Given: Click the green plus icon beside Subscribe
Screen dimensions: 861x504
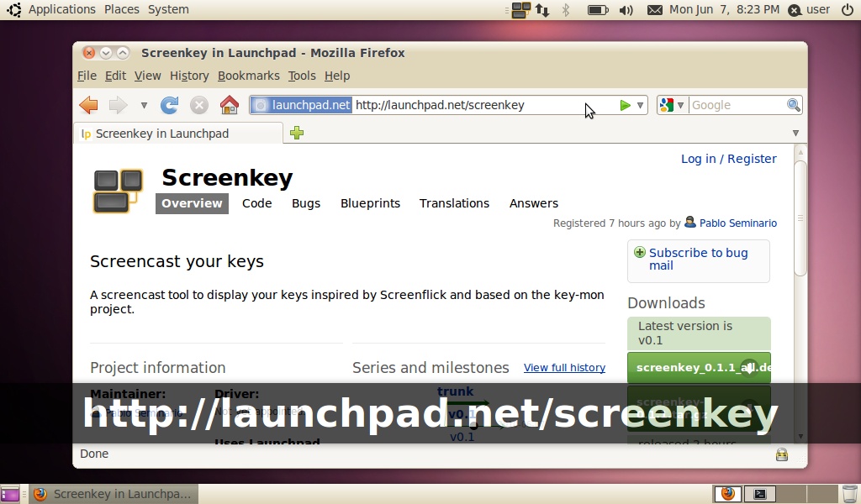Looking at the screenshot, I should pos(640,252).
